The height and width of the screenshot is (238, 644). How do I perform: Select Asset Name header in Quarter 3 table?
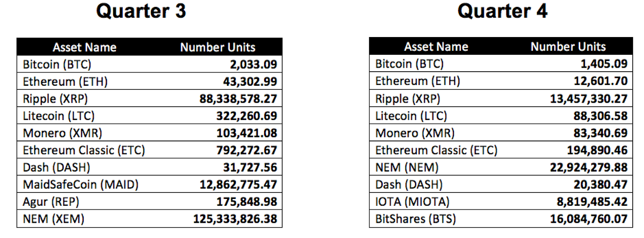(x=85, y=47)
